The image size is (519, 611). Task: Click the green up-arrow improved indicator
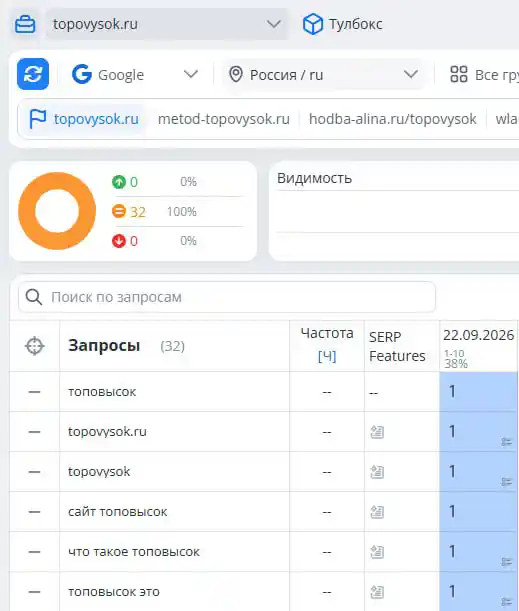point(119,182)
